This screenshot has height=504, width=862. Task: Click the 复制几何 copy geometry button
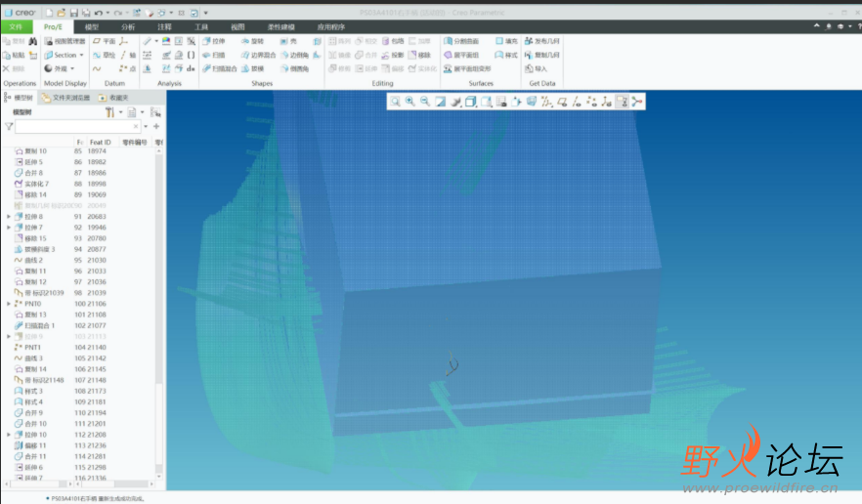pos(542,55)
